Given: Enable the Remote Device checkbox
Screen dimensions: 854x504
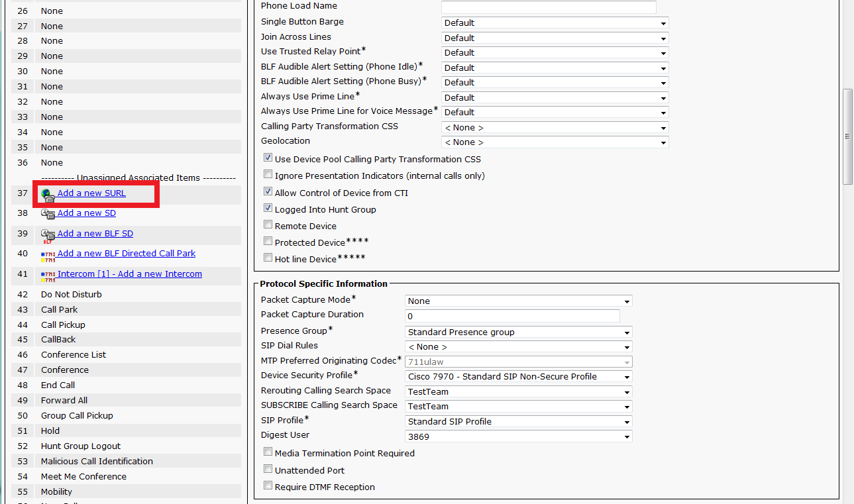Looking at the screenshot, I should (268, 225).
